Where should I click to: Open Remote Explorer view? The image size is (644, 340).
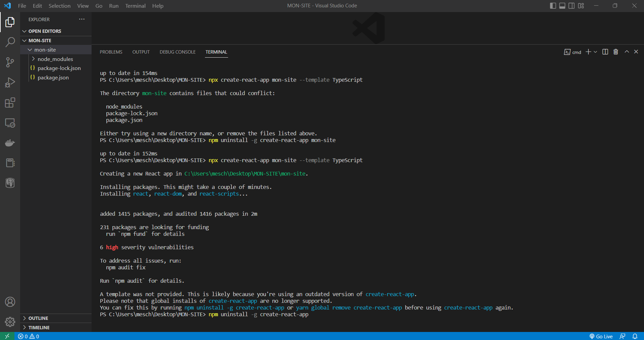coord(10,123)
